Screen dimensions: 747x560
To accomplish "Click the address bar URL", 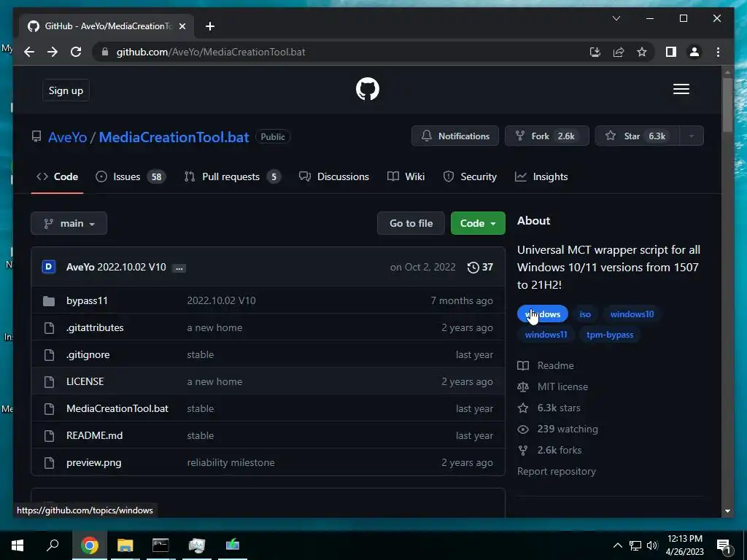I will pos(211,52).
